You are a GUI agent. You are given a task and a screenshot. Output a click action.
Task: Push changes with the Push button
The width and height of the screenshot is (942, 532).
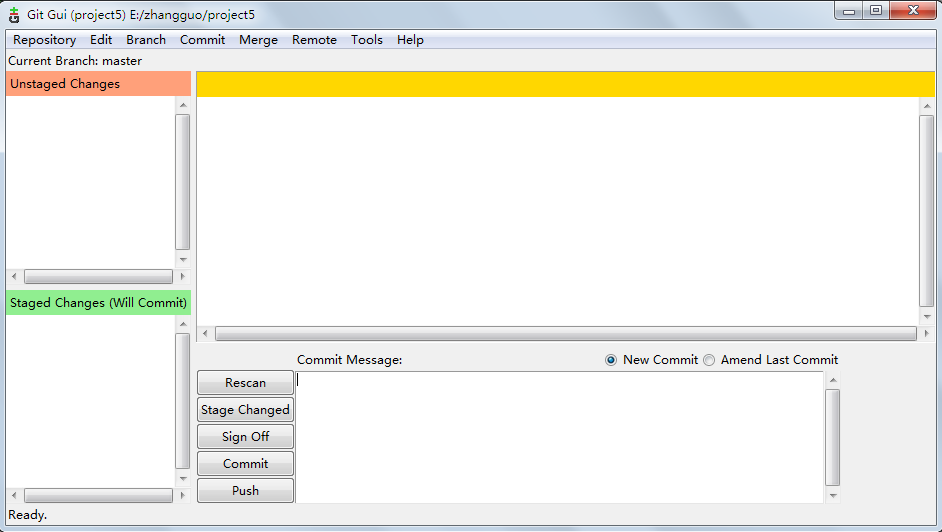click(x=245, y=491)
